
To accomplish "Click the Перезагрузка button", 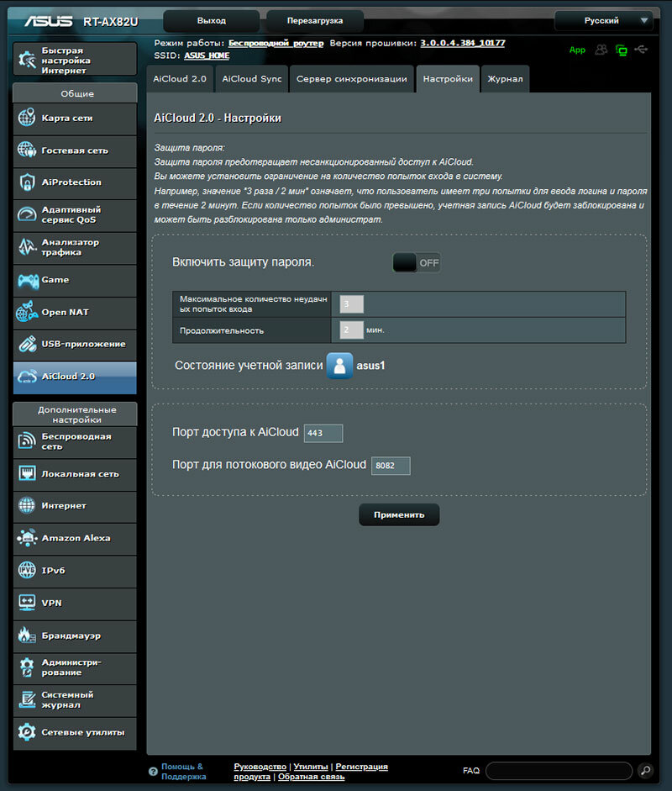I will 314,21.
